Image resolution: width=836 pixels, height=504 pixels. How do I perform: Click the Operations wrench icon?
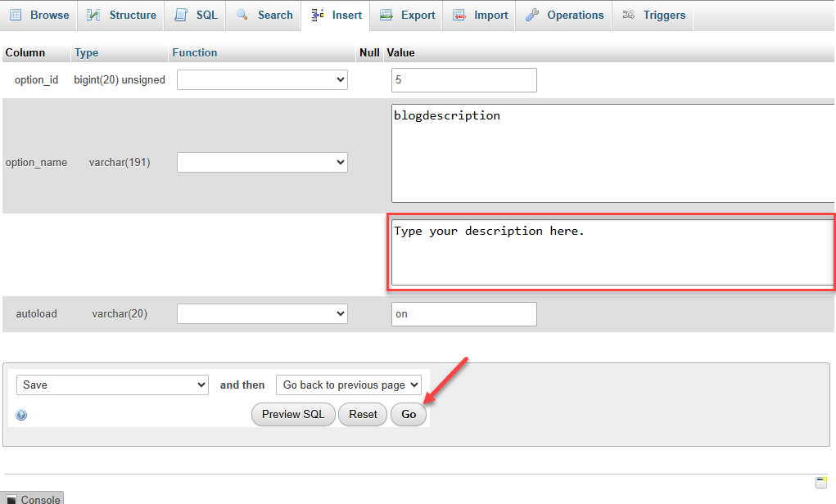pos(532,15)
